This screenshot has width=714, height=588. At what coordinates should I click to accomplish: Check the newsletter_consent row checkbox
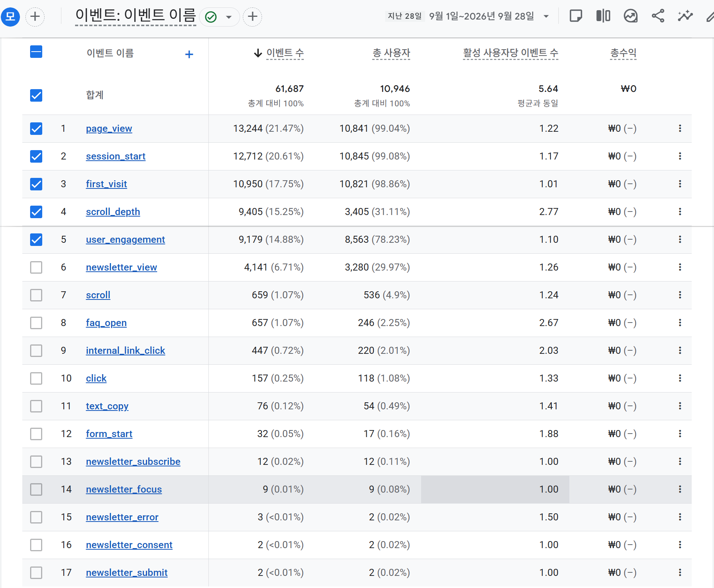36,545
